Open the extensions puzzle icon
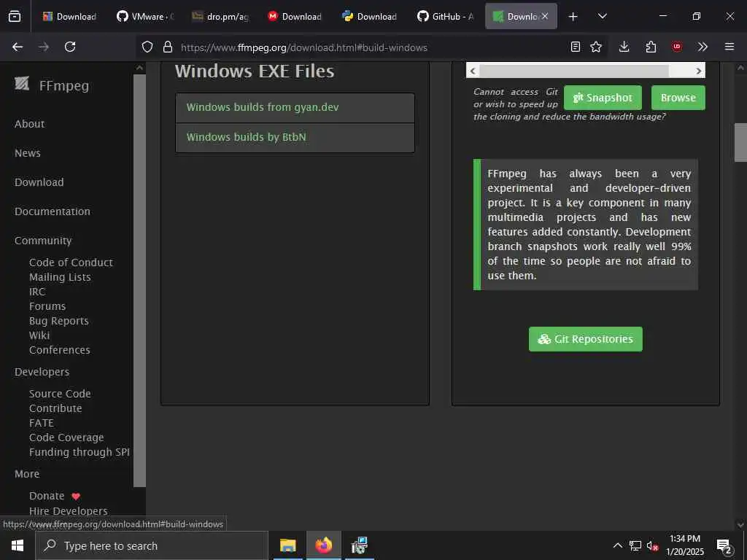 click(x=651, y=47)
